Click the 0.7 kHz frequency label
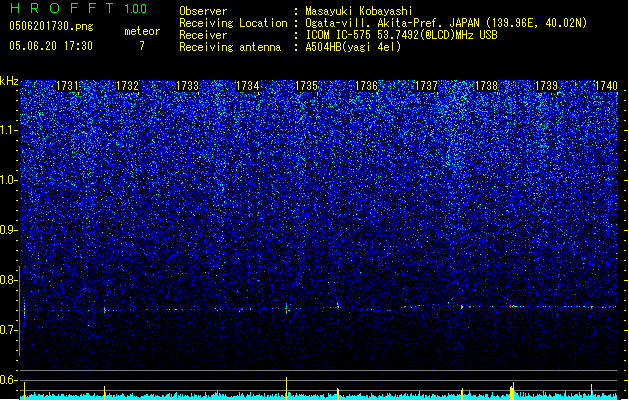 pos(8,330)
